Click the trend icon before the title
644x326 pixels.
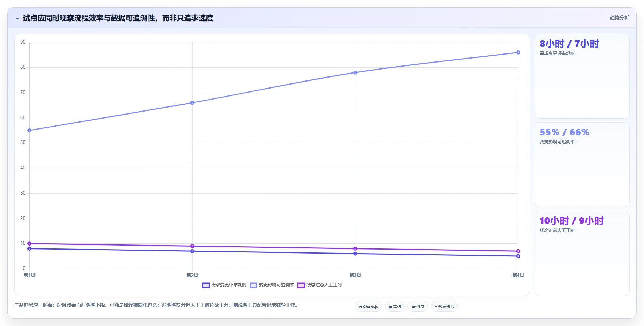18,18
